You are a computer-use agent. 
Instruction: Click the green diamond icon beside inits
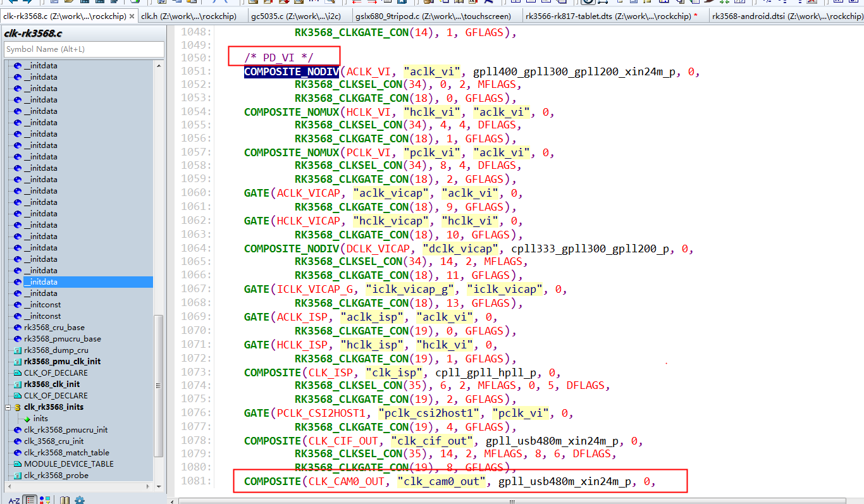pos(27,419)
